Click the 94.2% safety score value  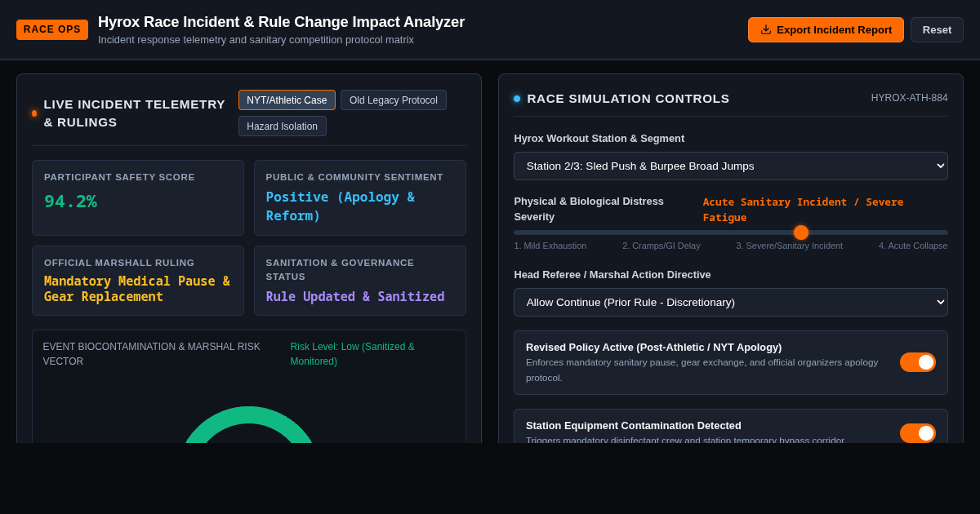[70, 201]
